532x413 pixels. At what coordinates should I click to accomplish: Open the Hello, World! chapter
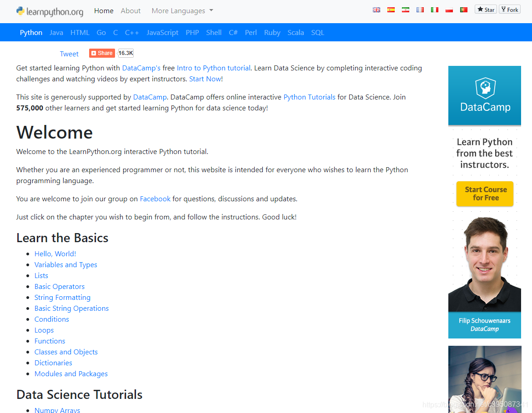[55, 254]
